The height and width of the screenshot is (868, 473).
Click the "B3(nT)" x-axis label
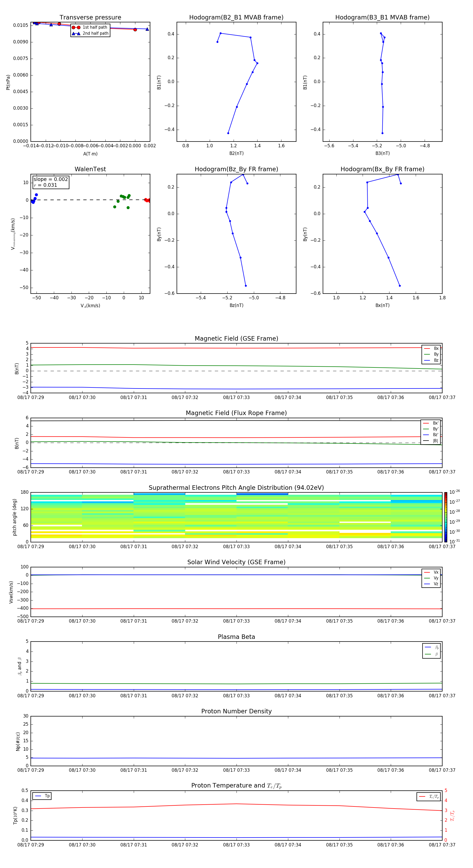click(x=382, y=153)
